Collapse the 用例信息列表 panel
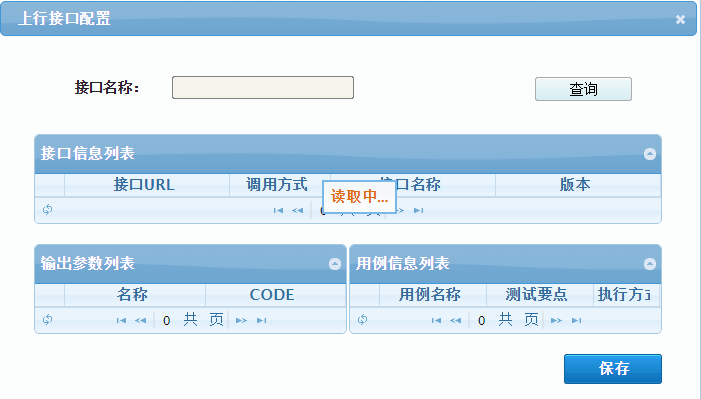 (x=650, y=264)
